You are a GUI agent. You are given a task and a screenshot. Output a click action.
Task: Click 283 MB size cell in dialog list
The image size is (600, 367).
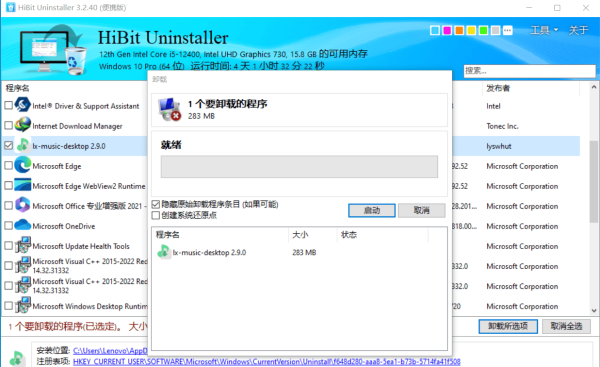304,252
